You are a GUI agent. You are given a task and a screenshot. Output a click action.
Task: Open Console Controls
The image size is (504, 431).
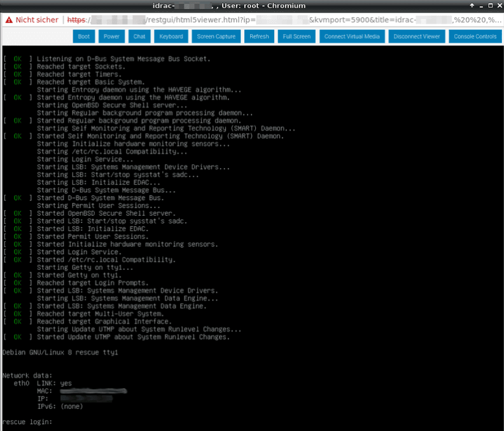click(475, 36)
